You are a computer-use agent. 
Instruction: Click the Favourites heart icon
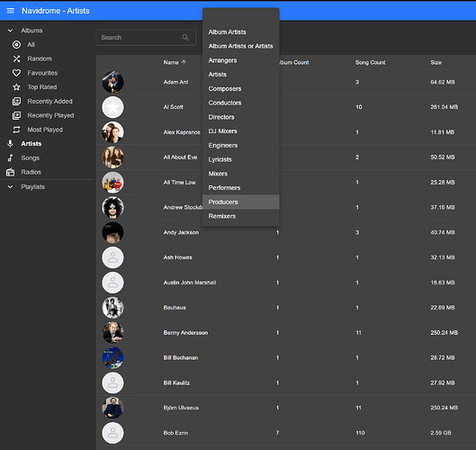[x=16, y=73]
